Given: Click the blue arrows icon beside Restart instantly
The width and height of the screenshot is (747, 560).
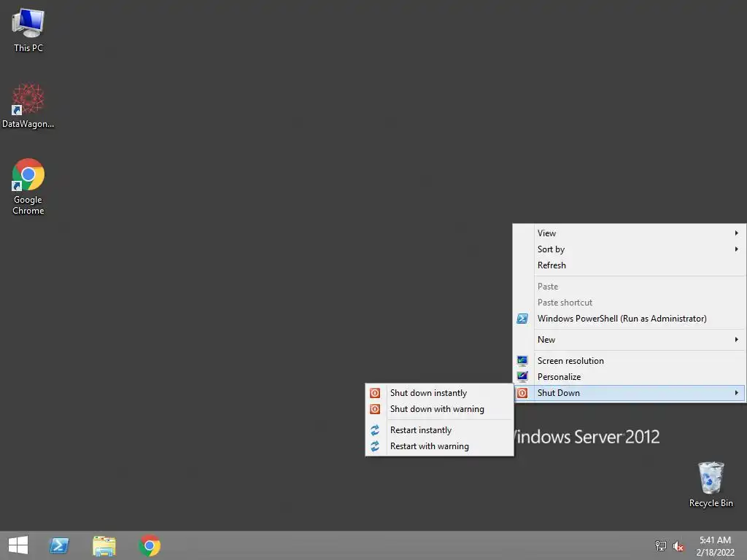Looking at the screenshot, I should tap(375, 430).
